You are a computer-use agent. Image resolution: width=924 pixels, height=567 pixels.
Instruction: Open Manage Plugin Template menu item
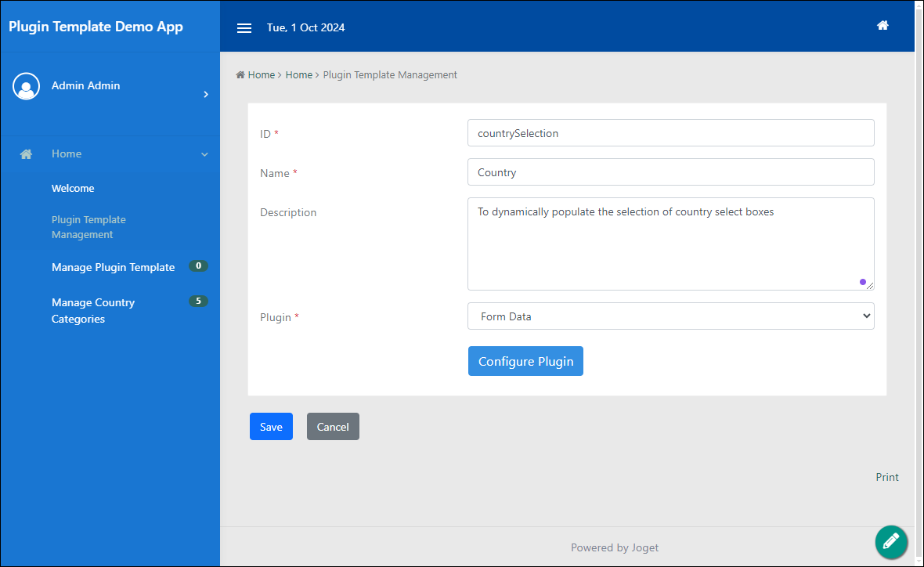[113, 268]
